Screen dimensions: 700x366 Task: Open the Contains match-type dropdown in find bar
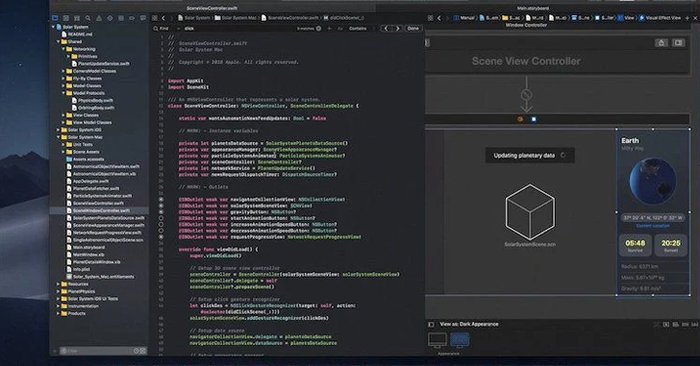(358, 28)
